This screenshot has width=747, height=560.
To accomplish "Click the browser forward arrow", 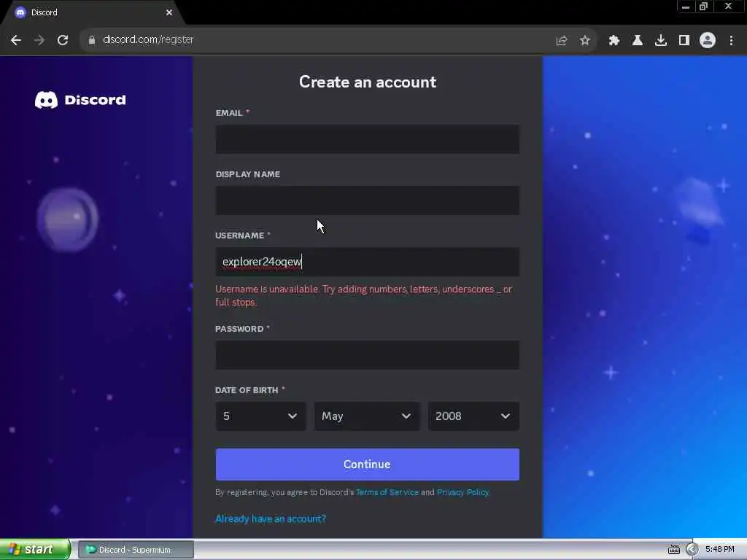I will [39, 40].
